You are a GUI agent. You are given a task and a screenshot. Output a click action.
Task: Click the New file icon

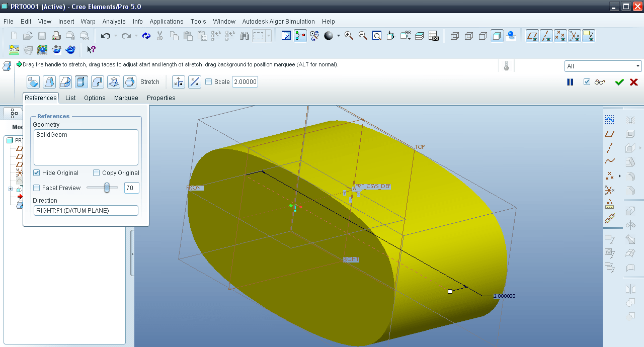point(14,36)
